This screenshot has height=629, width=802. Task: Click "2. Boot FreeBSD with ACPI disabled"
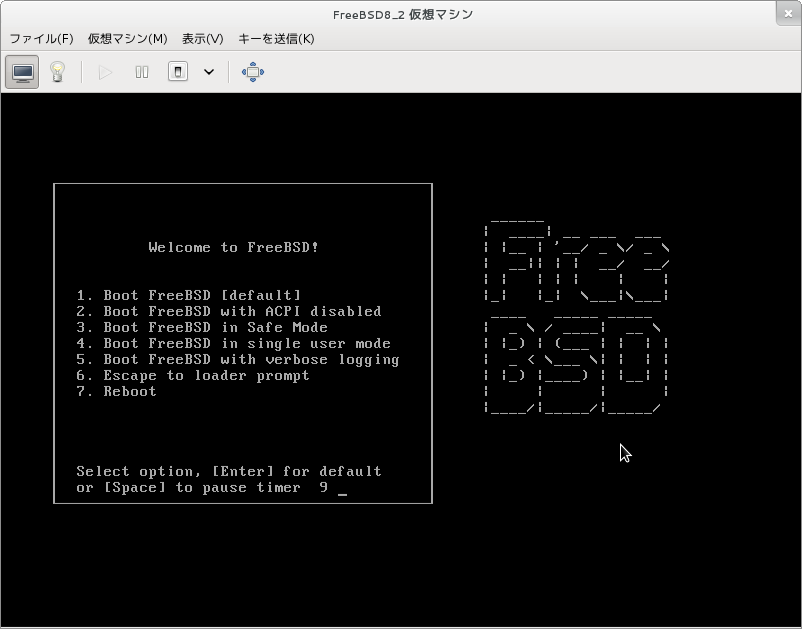coord(229,311)
